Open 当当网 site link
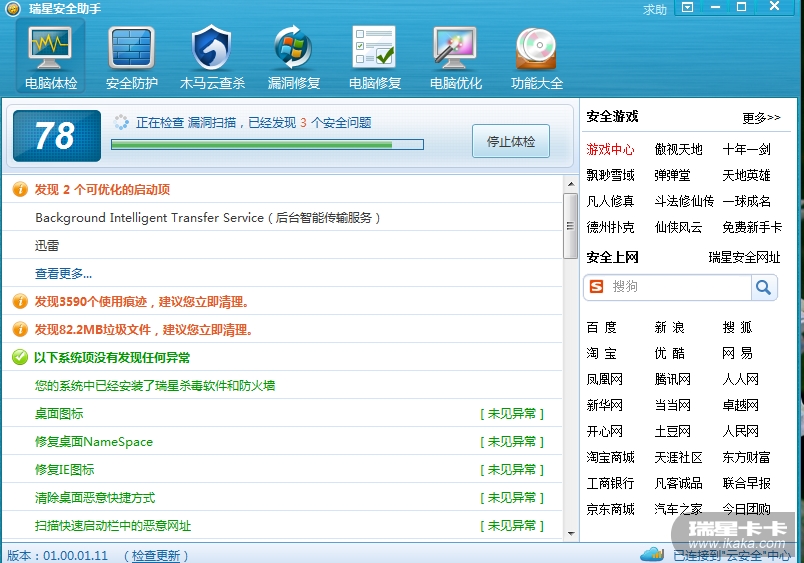The image size is (804, 563). pos(672,405)
